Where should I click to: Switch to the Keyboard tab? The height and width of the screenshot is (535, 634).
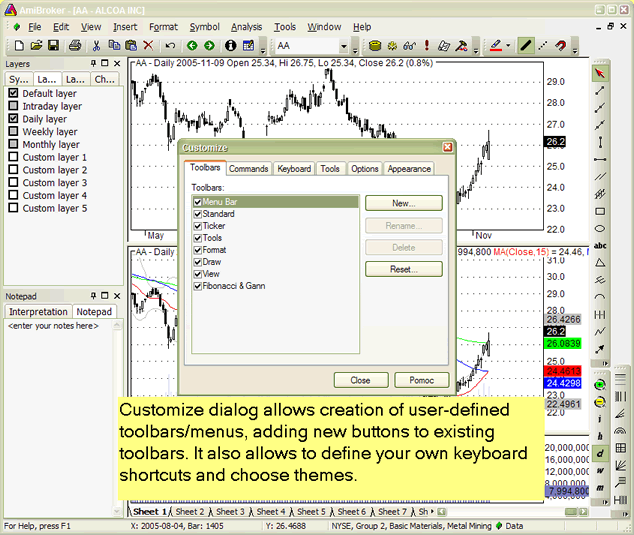tap(294, 169)
